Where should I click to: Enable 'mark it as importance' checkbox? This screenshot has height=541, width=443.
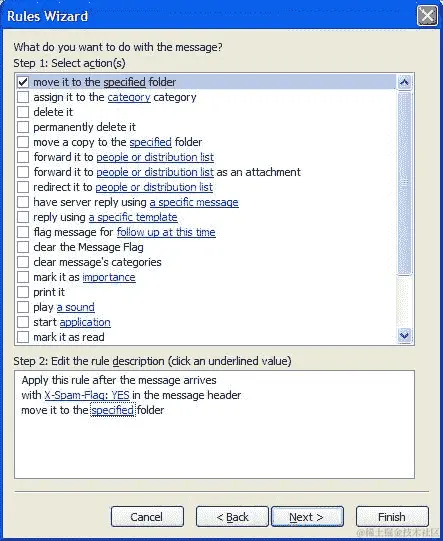pos(23,277)
